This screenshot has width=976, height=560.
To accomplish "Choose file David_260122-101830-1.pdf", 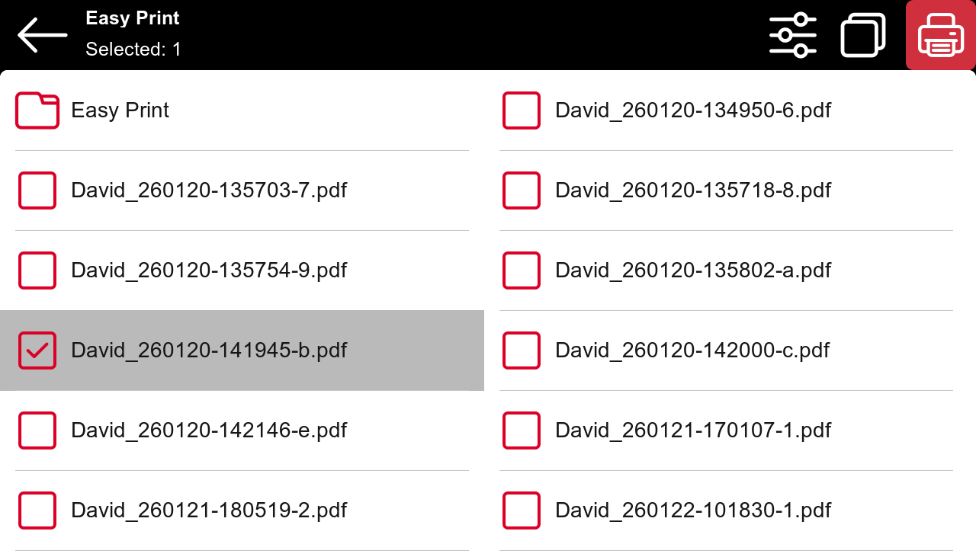I will [692, 510].
